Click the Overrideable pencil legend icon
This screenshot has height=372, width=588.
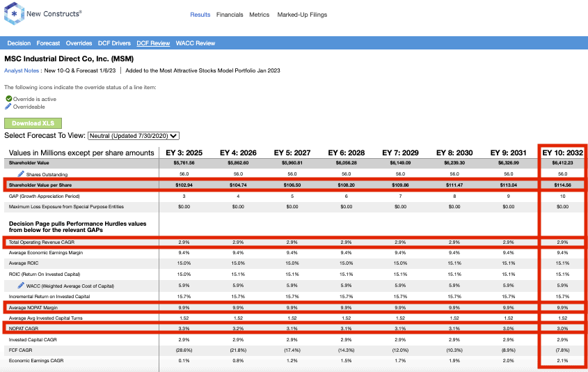[8, 107]
